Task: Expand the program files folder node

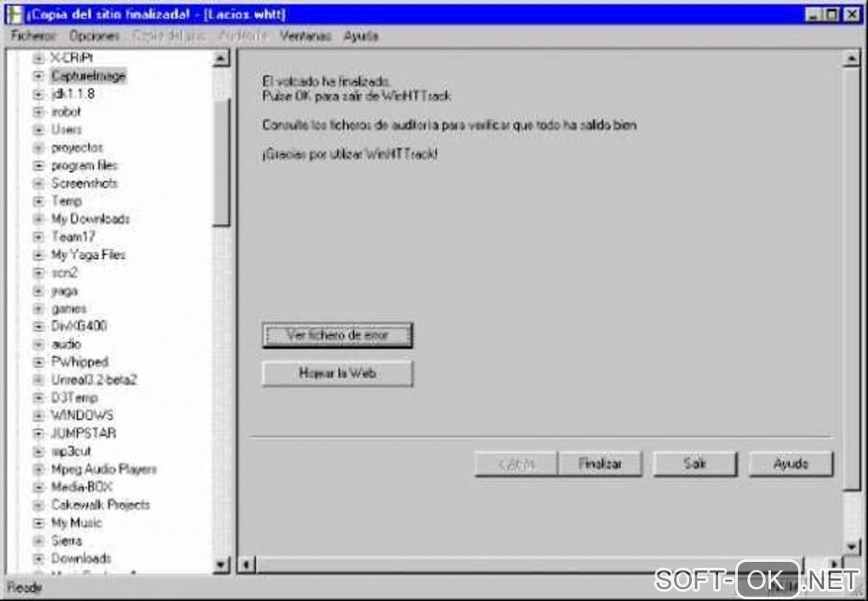Action: coord(38,165)
